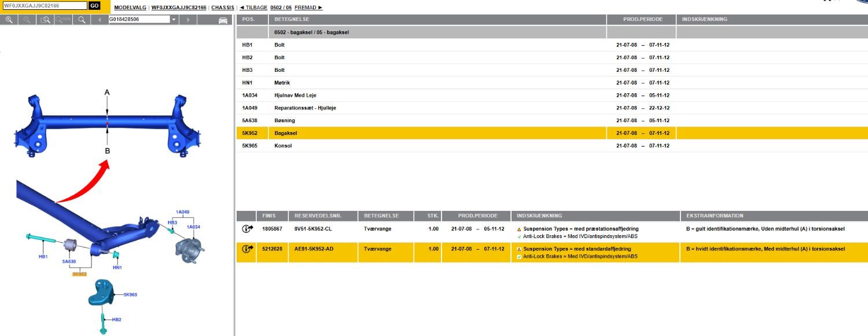Viewport: 868px width, 336px height.
Task: Click the zoom in magnifier icon
Action: pyautogui.click(x=9, y=20)
